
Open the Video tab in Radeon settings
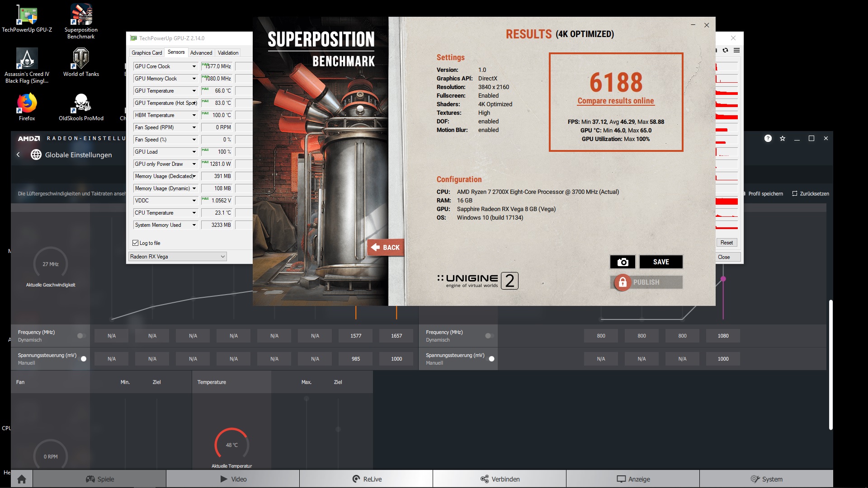point(233,479)
